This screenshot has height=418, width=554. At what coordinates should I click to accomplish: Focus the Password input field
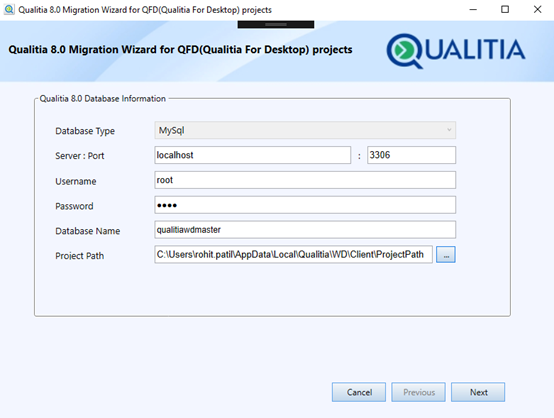305,205
